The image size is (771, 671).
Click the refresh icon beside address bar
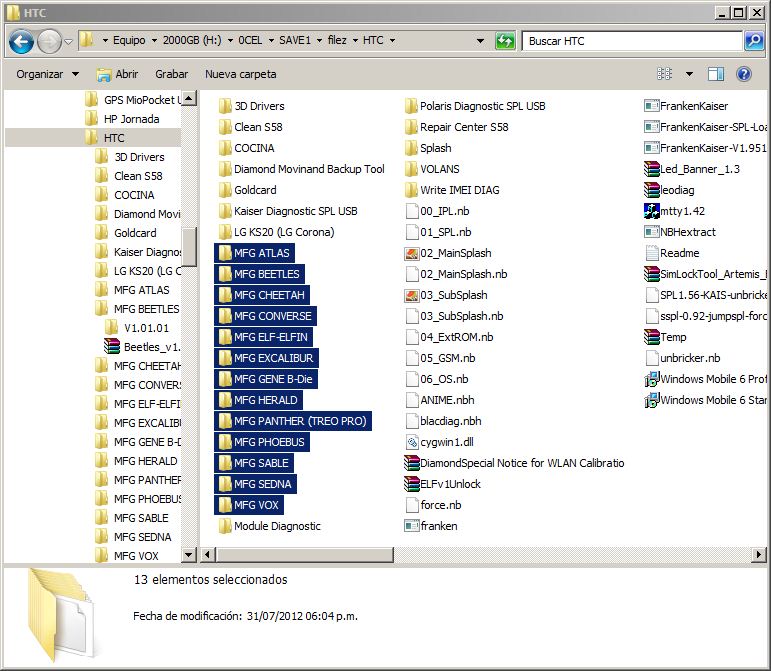point(504,41)
